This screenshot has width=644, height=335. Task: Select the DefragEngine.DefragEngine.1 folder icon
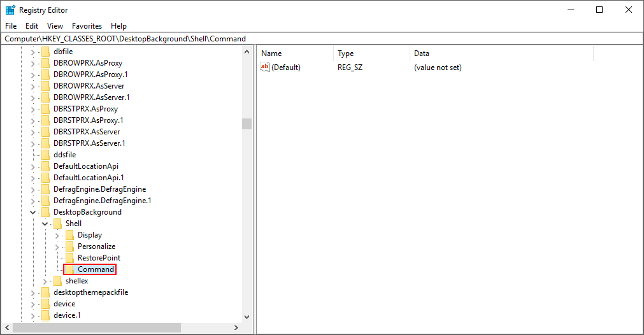point(46,201)
